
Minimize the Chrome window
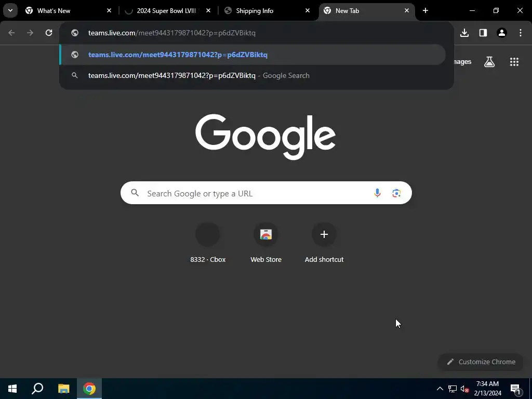pos(472,10)
